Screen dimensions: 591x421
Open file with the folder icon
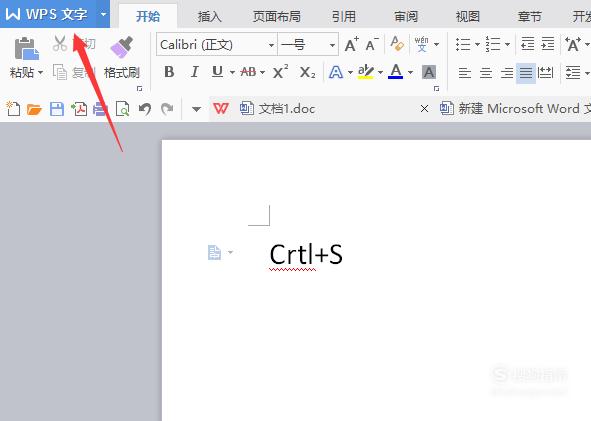tap(34, 109)
